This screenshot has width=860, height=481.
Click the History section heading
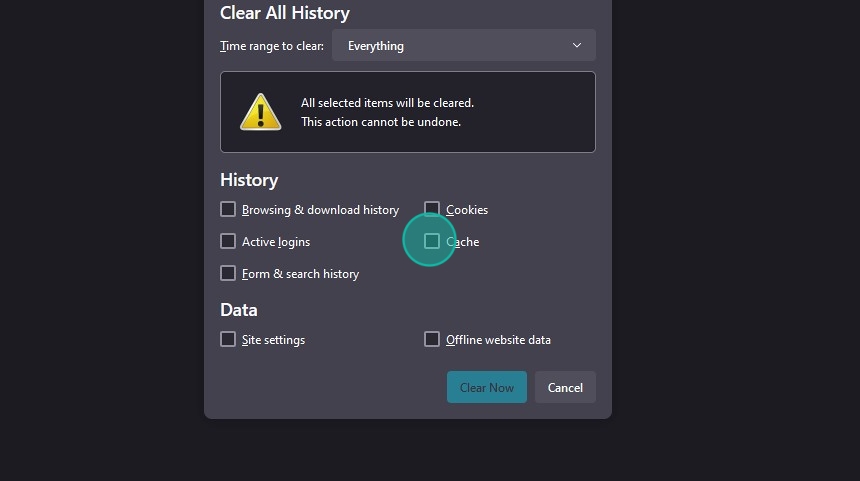click(249, 180)
